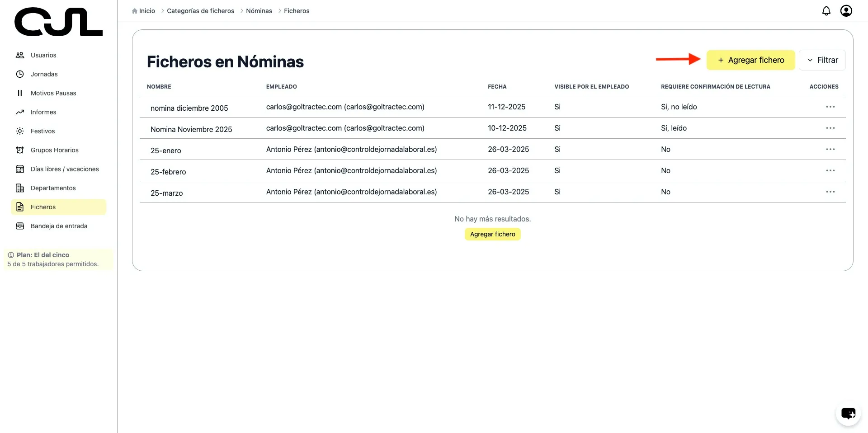The image size is (868, 433).
Task: Click the NOMBRE column header
Action: (159, 87)
